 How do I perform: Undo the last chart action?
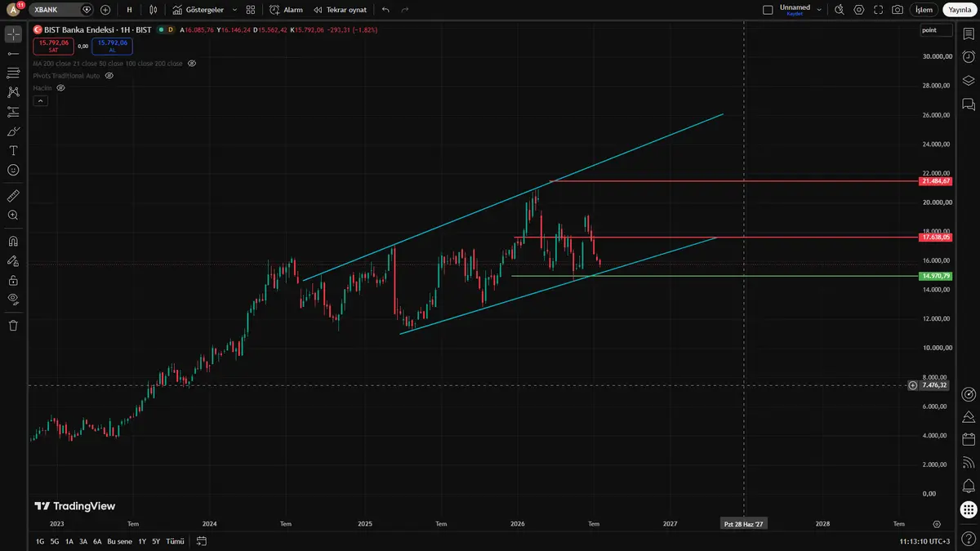tap(385, 10)
